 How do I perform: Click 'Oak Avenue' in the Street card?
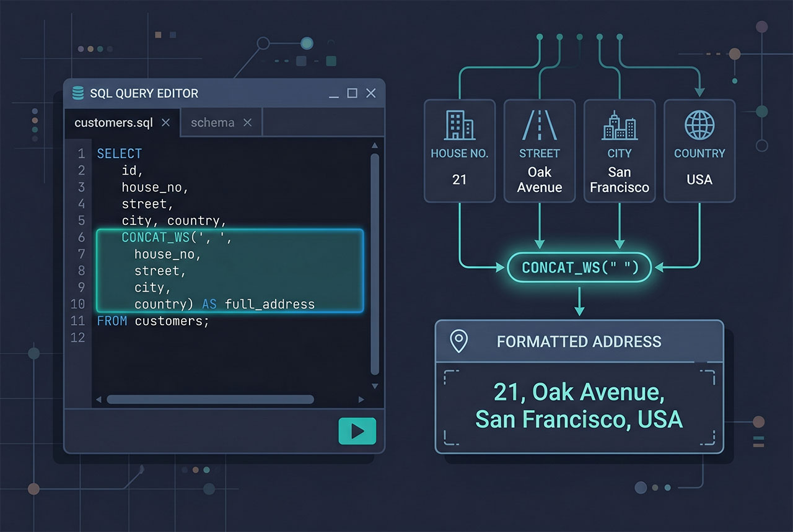click(540, 180)
